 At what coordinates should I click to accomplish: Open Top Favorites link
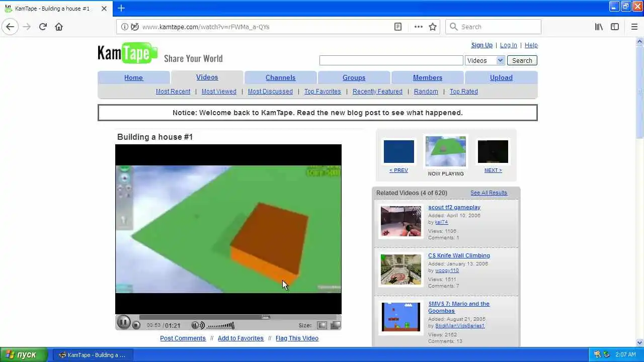coord(323,92)
